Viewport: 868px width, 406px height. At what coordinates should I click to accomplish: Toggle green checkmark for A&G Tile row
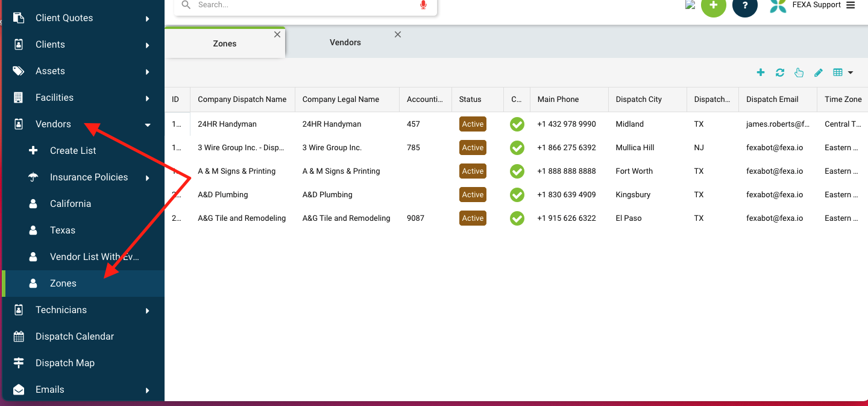[517, 218]
